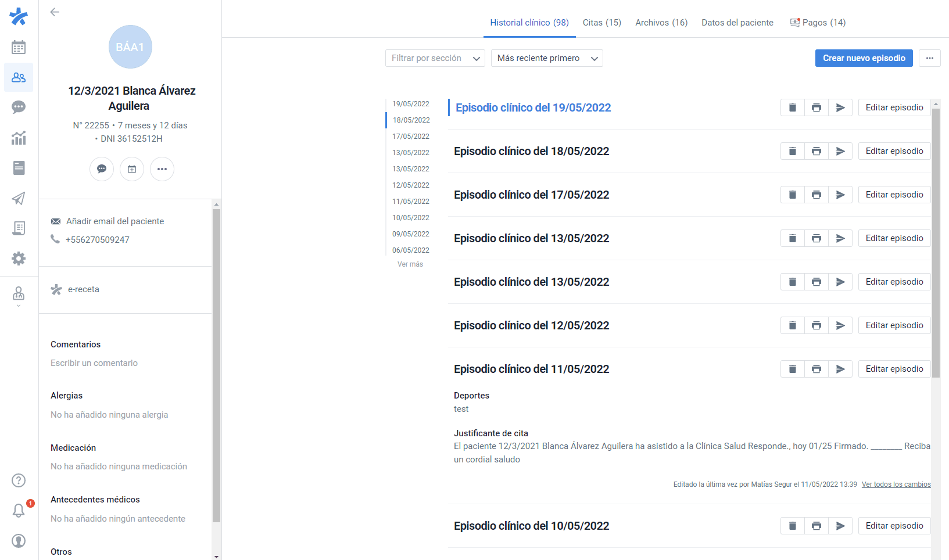This screenshot has height=560, width=949.
Task: Switch to Archivos (16) tab
Action: [x=661, y=23]
